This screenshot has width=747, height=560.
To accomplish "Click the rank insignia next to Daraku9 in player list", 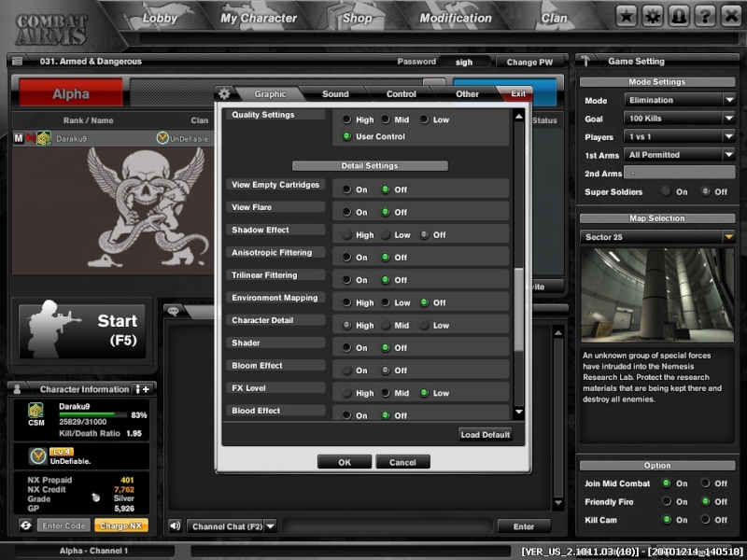I will [44, 138].
